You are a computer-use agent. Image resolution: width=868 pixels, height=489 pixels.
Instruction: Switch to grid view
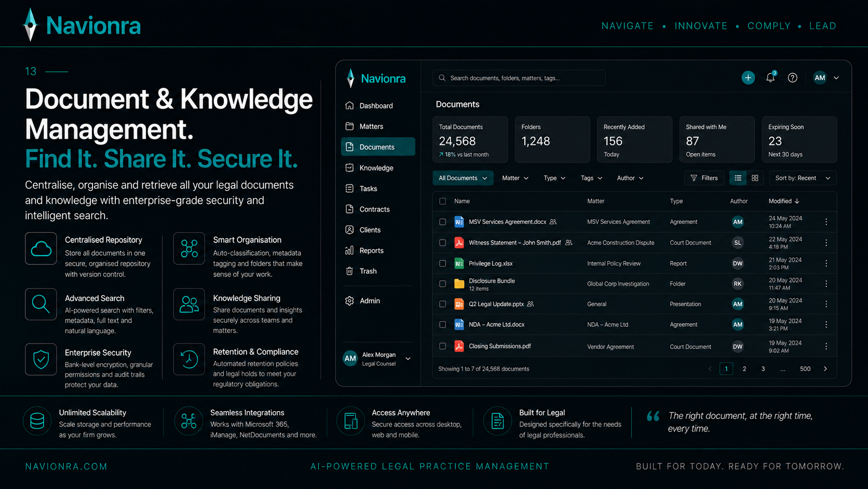(755, 178)
